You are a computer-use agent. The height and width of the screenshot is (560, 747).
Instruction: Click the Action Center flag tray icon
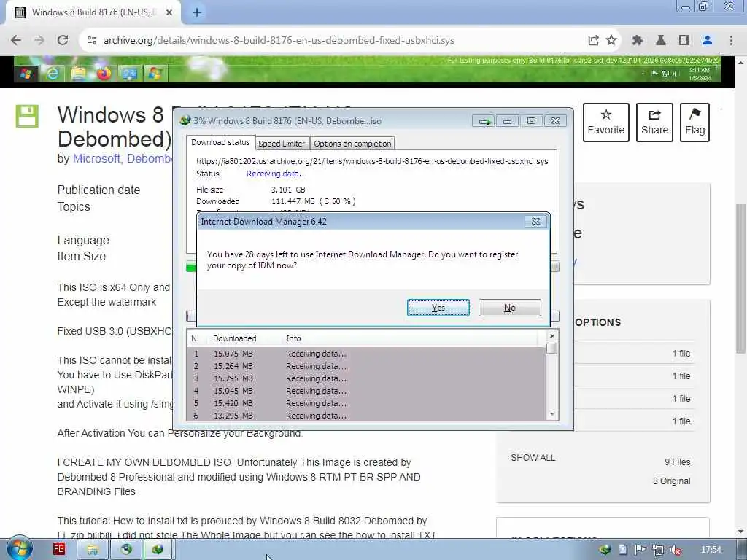click(640, 550)
